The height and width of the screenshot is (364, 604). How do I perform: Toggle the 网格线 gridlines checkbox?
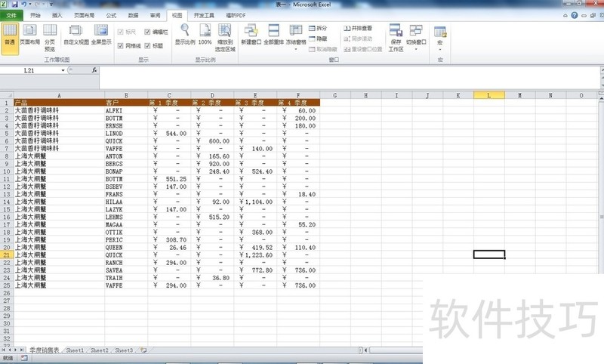coord(120,45)
